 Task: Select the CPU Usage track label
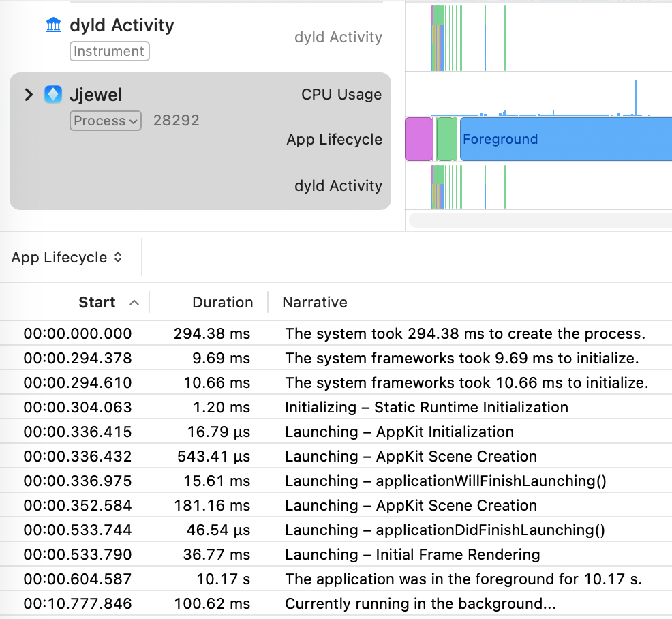pos(341,95)
